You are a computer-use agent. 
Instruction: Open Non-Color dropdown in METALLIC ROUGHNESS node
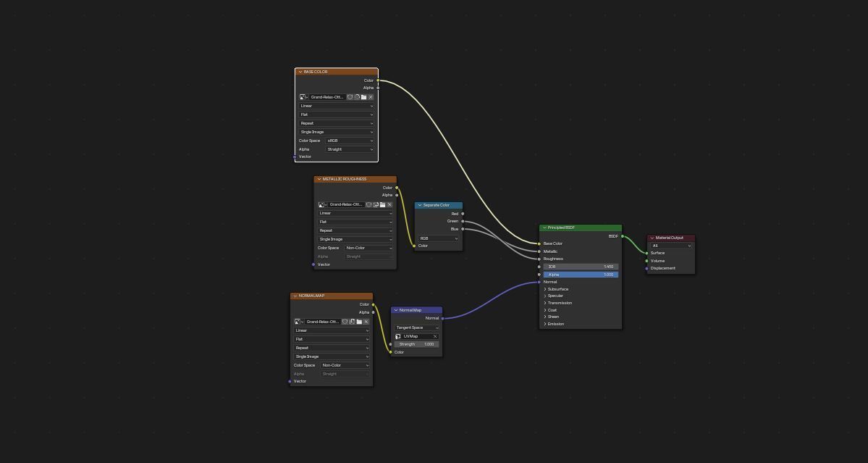368,248
